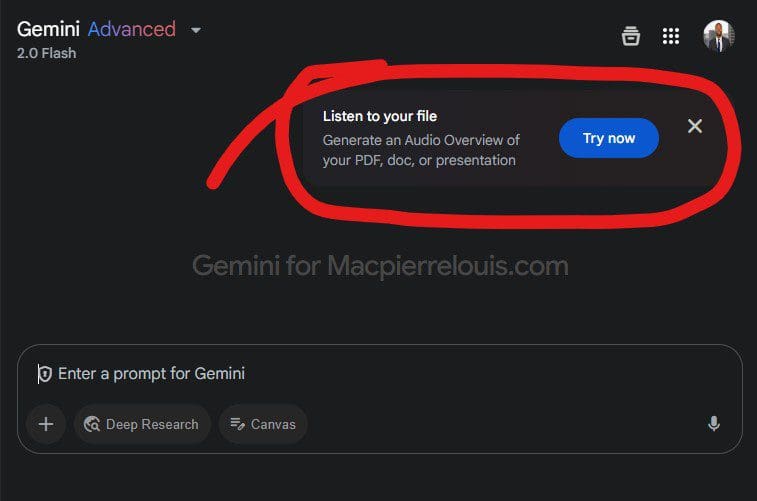Toggle the Canvas option
This screenshot has width=757, height=501.
(263, 424)
